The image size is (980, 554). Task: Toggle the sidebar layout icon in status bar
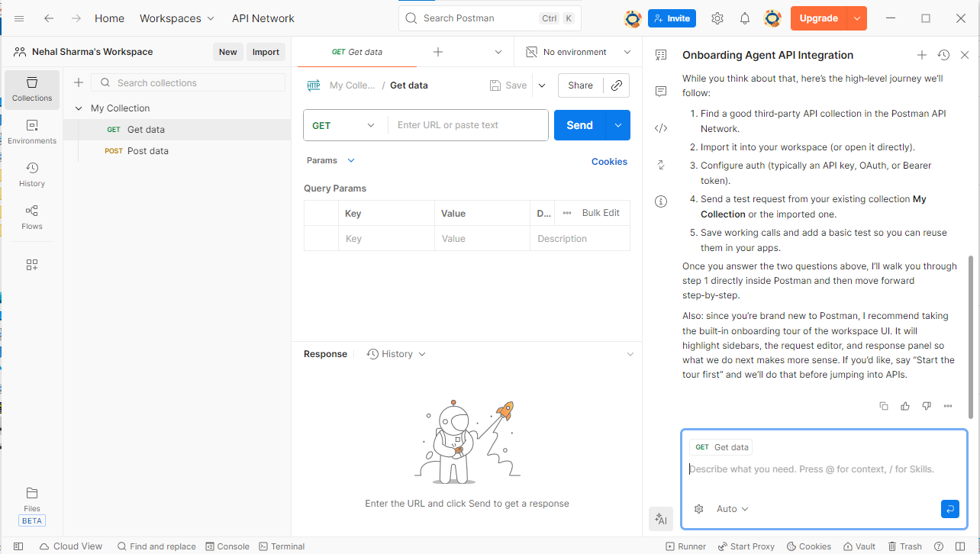[18, 546]
